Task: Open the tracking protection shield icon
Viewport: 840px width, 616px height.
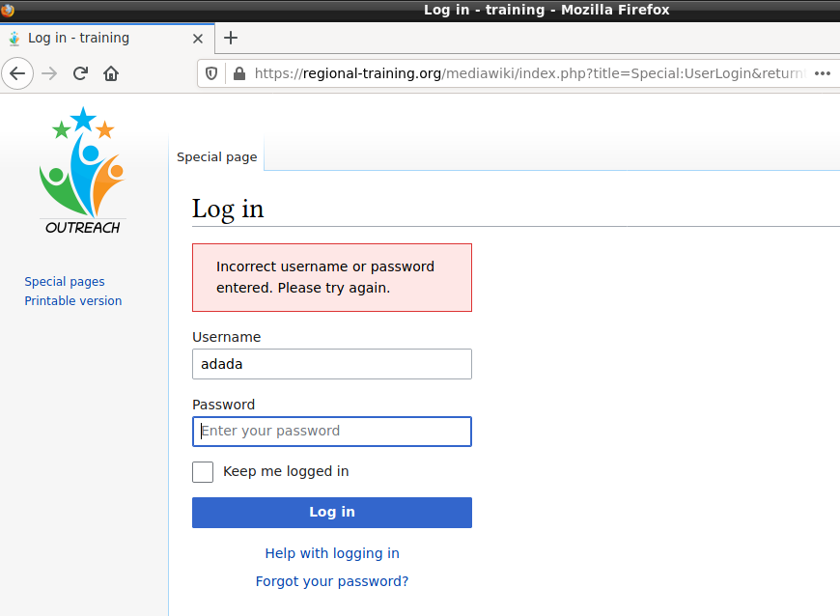Action: click(x=211, y=73)
